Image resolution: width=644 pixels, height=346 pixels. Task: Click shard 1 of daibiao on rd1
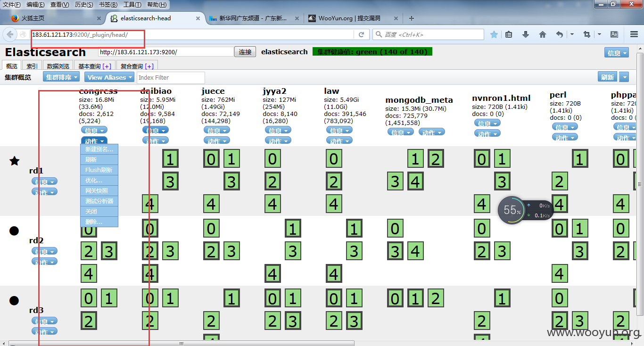[170, 159]
